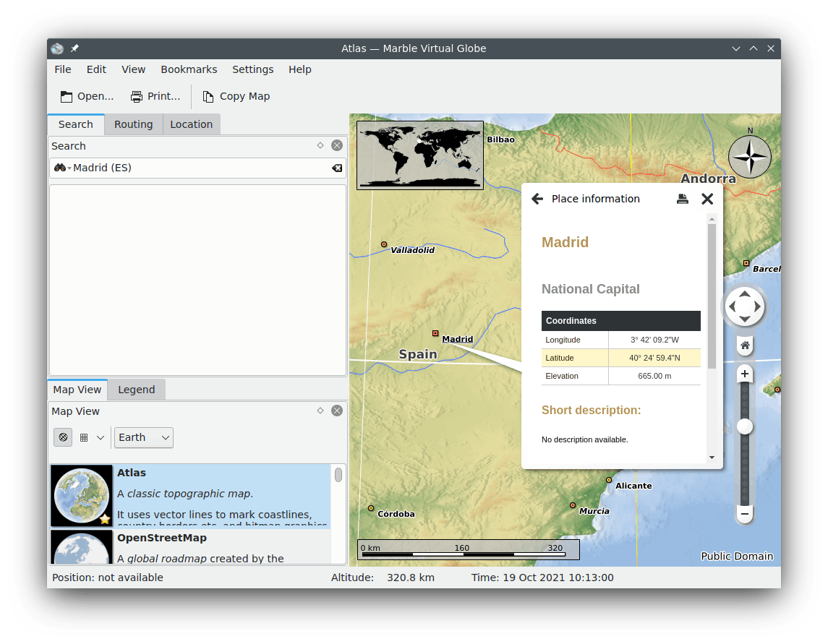Open the search options dropdown arrow
The width and height of the screenshot is (828, 644).
click(69, 168)
